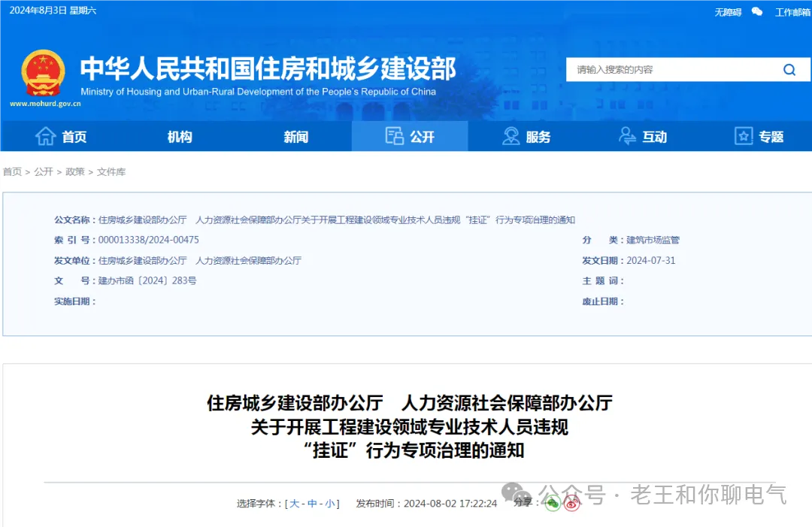Set font size to 小 (small)
The height and width of the screenshot is (527, 812).
coord(330,504)
